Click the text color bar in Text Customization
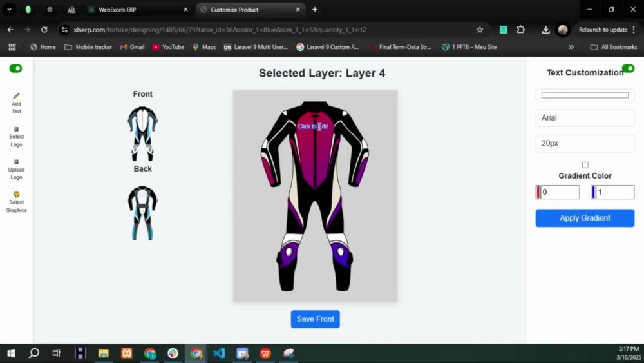Image resolution: width=644 pixels, height=363 pixels. (585, 95)
